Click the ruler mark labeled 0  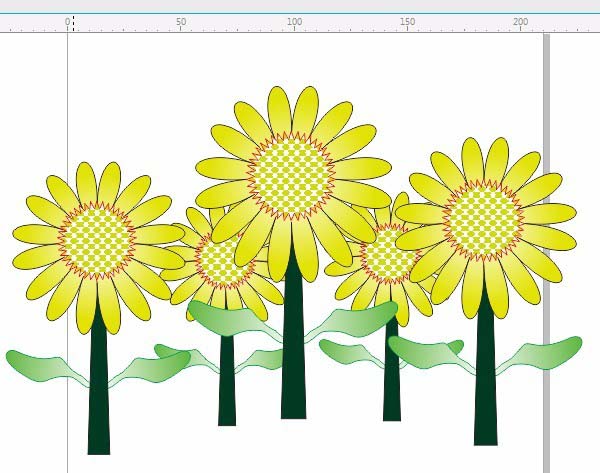[x=67, y=22]
